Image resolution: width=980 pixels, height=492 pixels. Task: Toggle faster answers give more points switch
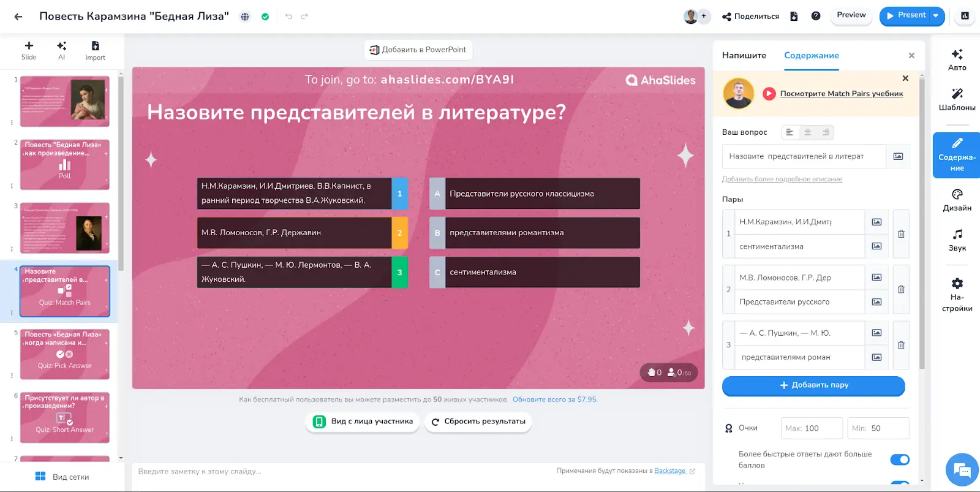click(899, 460)
